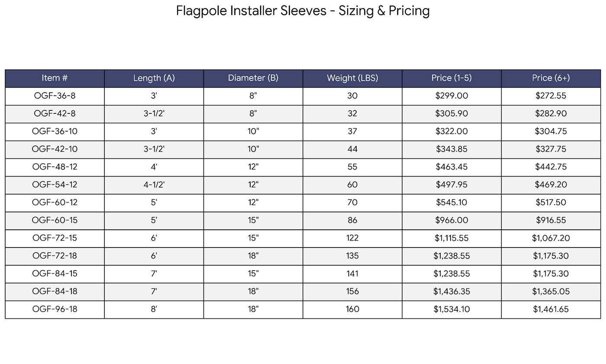This screenshot has height=364, width=606.
Task: Click the Weight (LBS) column header
Action: click(352, 78)
